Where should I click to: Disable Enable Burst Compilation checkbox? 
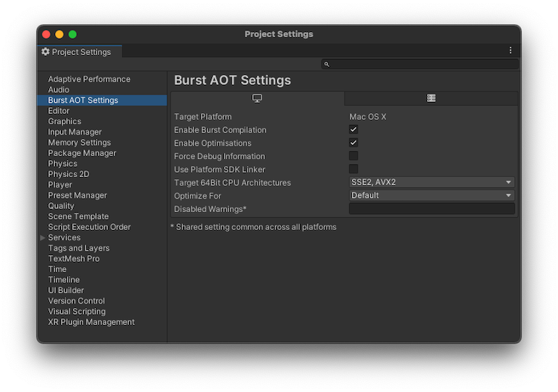[353, 130]
